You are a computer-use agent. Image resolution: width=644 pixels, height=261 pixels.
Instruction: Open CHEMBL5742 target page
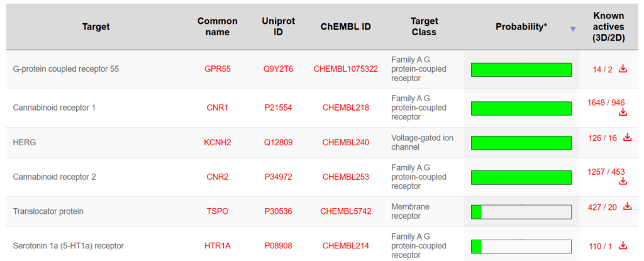coord(345,211)
